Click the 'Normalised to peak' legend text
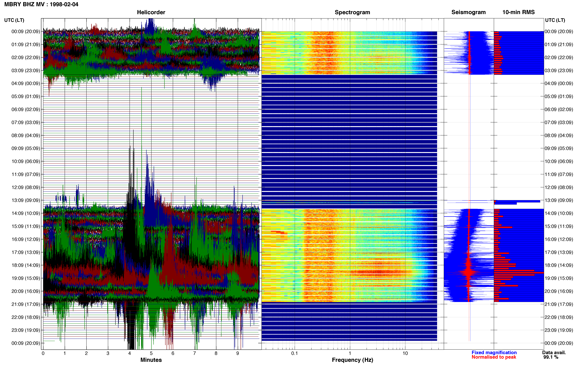The width and height of the screenshot is (588, 368). tap(494, 357)
